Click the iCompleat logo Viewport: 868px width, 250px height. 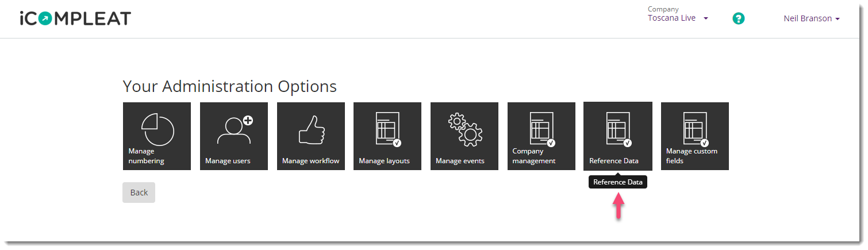click(x=75, y=18)
